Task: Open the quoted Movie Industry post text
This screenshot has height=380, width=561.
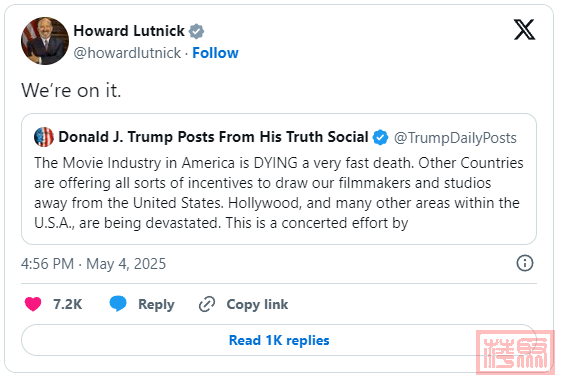Action: click(279, 193)
